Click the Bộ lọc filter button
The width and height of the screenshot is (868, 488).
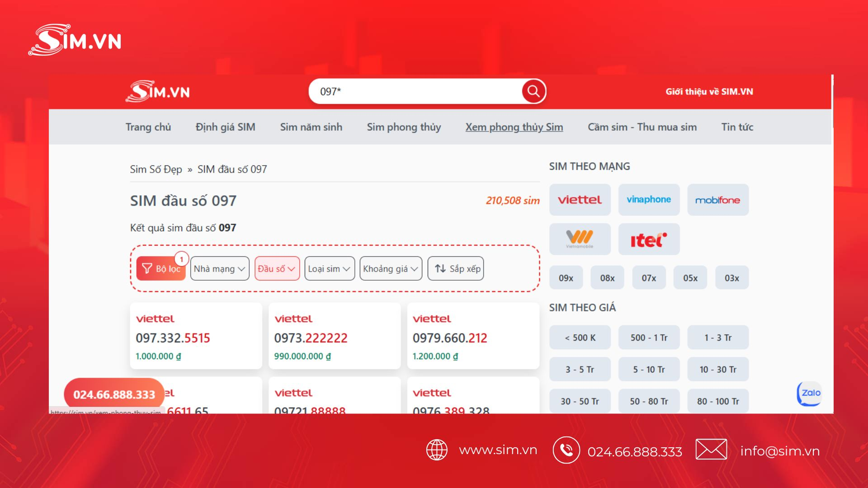click(161, 268)
